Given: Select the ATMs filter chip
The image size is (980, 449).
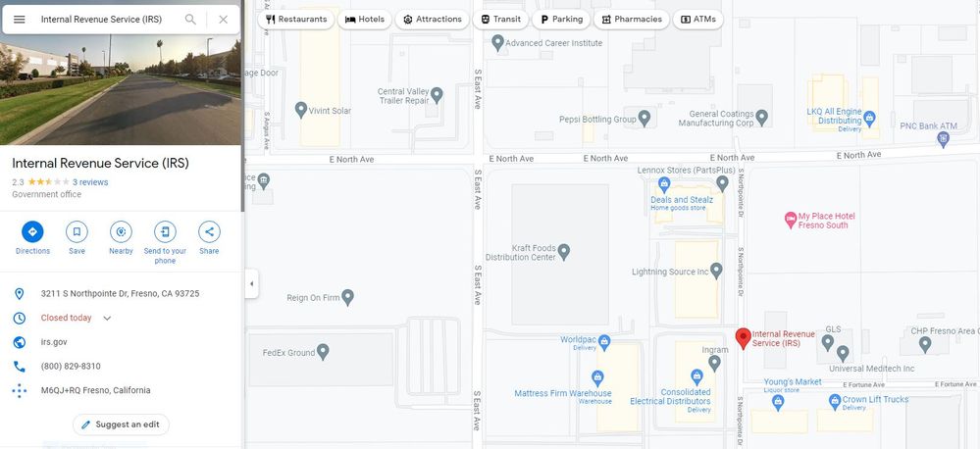Looking at the screenshot, I should pyautogui.click(x=698, y=20).
